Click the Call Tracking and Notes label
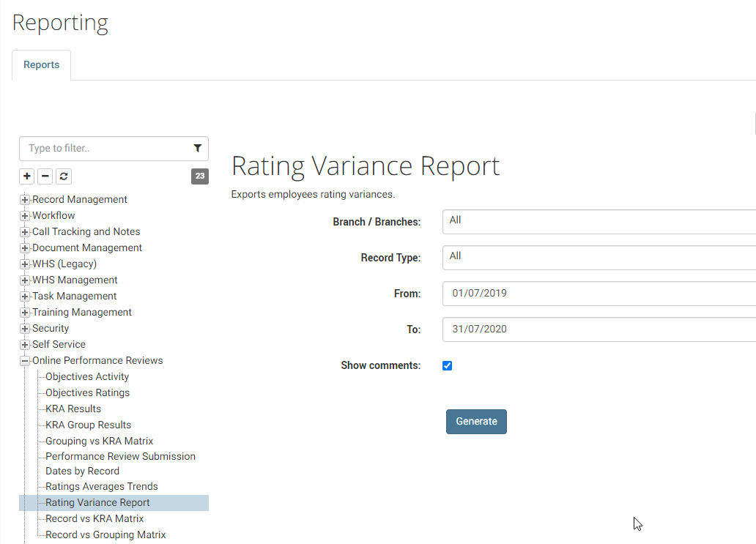Screen dimensions: 756x544 [86, 232]
